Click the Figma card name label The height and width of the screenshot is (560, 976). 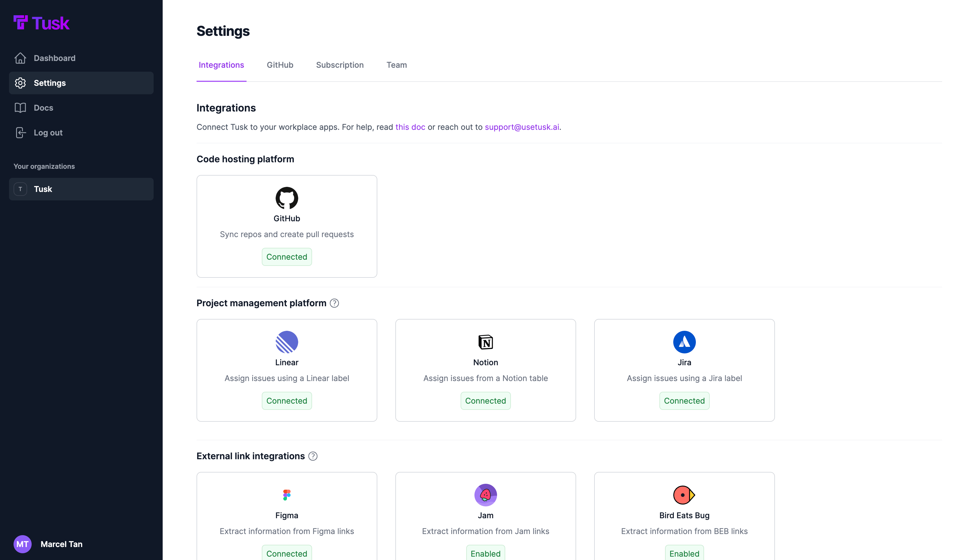(287, 515)
